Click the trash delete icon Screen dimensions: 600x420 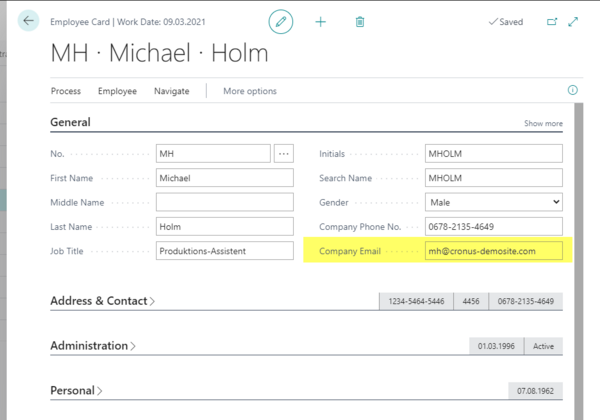coord(360,21)
